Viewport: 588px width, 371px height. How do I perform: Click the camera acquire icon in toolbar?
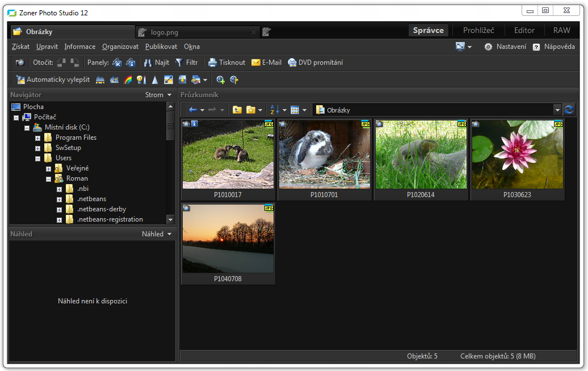[20, 62]
